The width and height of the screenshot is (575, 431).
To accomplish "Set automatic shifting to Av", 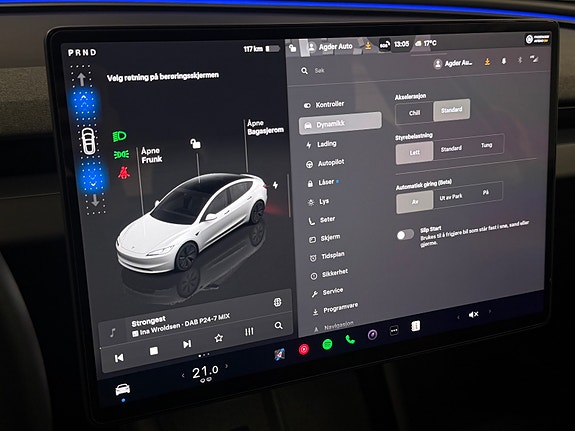I will [415, 201].
